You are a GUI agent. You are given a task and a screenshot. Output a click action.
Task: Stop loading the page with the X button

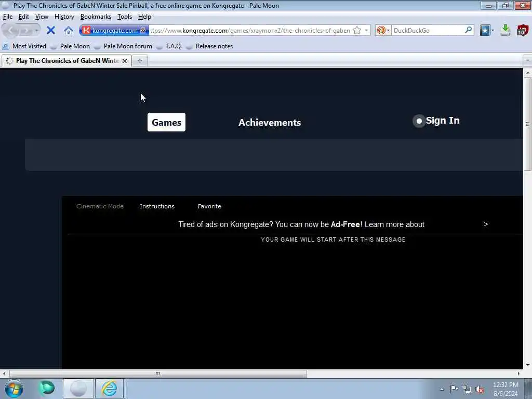(51, 31)
